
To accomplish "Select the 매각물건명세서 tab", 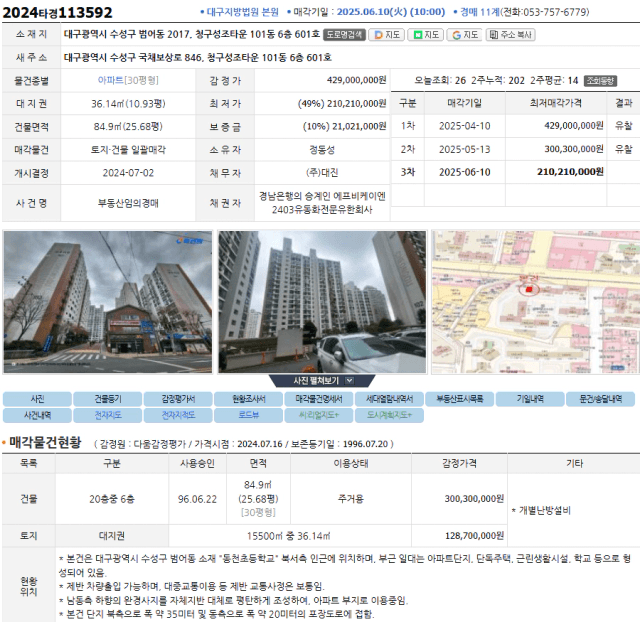I will [319, 399].
